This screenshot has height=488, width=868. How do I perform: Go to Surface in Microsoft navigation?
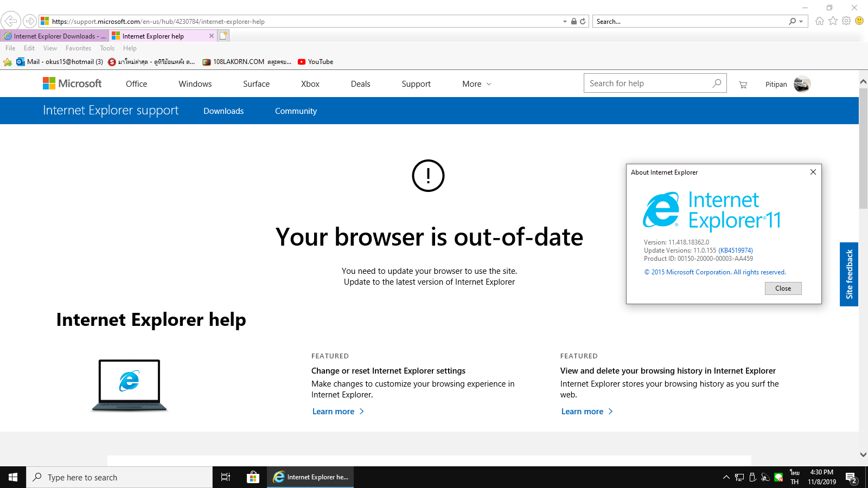pos(256,84)
